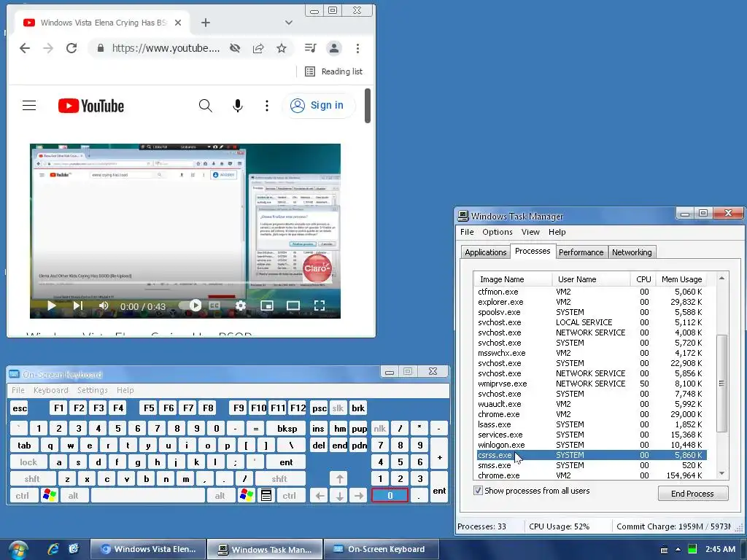Open Task Manager green tray icon
Screen dimensions: 747x560
692,549
